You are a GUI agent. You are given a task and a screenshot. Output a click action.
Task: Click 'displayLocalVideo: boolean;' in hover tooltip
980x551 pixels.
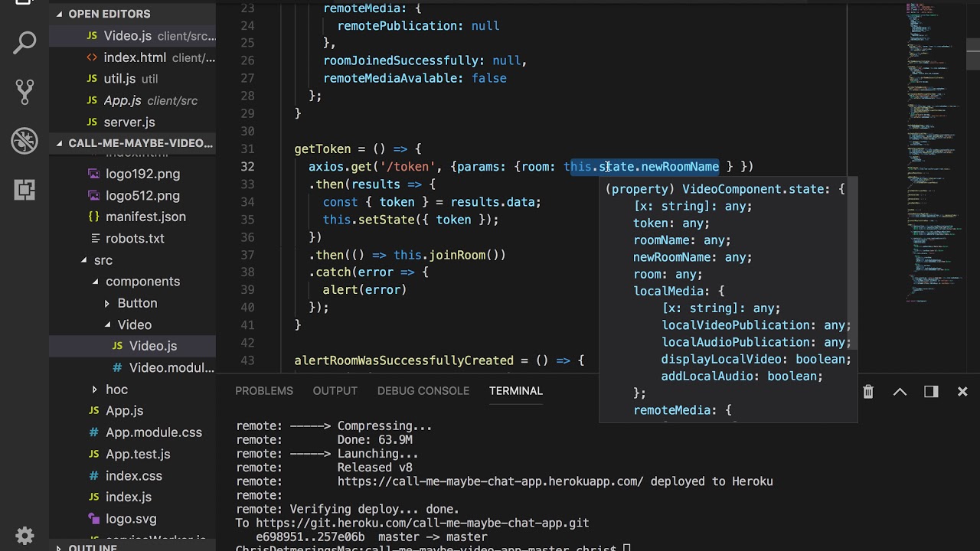coord(756,359)
